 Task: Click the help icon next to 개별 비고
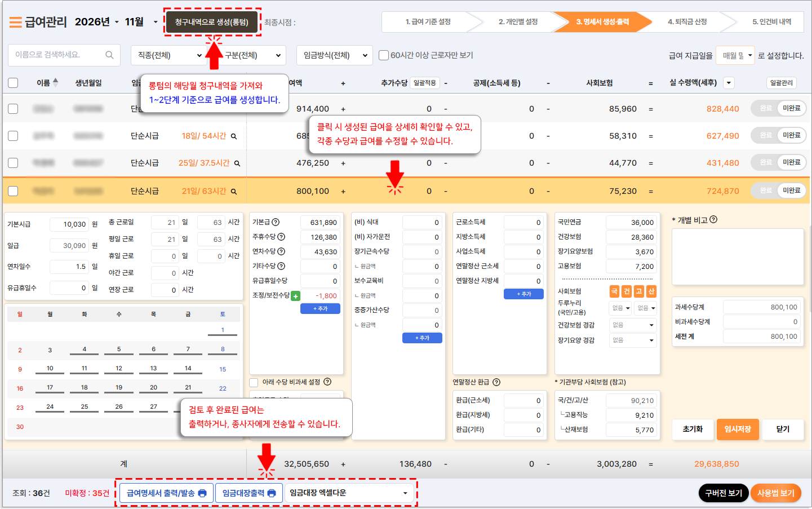713,219
